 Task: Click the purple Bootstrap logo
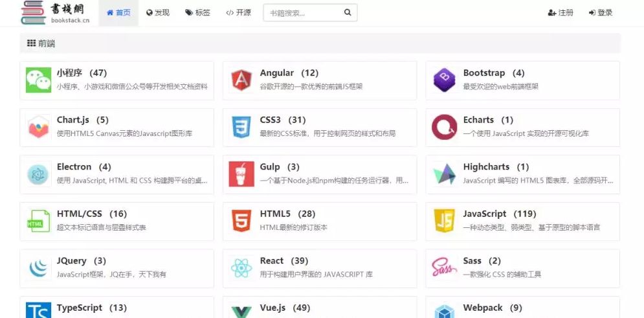point(445,80)
